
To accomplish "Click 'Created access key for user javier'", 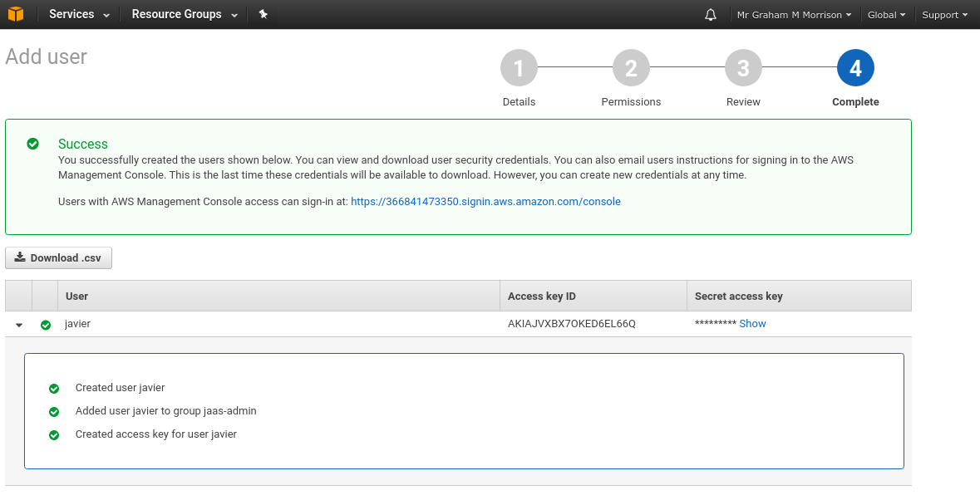I will [156, 434].
